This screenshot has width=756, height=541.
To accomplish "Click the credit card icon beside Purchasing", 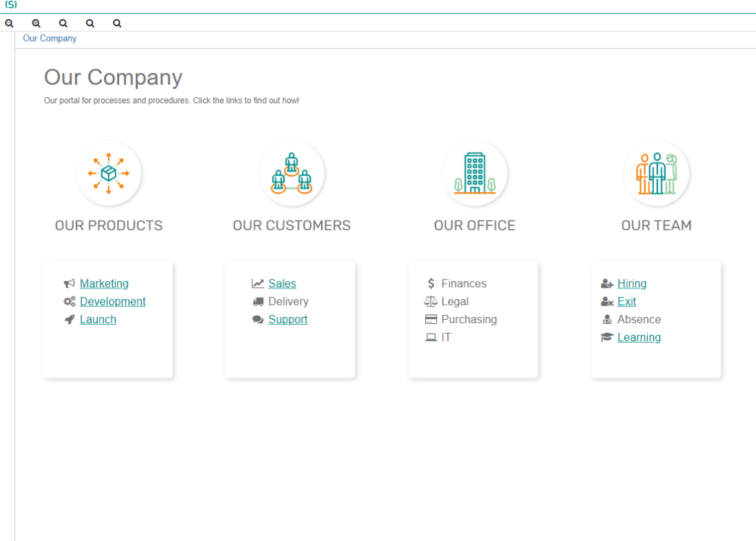I will (431, 319).
